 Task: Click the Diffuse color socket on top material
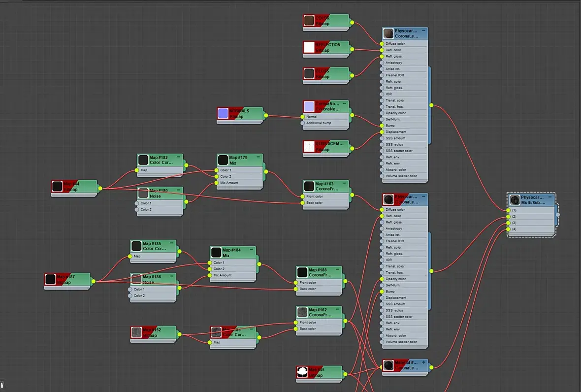382,44
